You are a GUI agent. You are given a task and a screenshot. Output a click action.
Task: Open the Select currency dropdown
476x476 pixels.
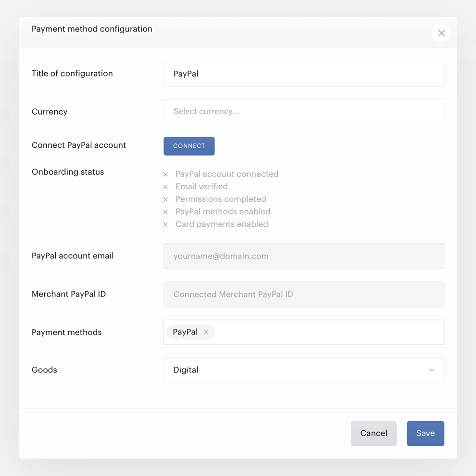coord(304,112)
